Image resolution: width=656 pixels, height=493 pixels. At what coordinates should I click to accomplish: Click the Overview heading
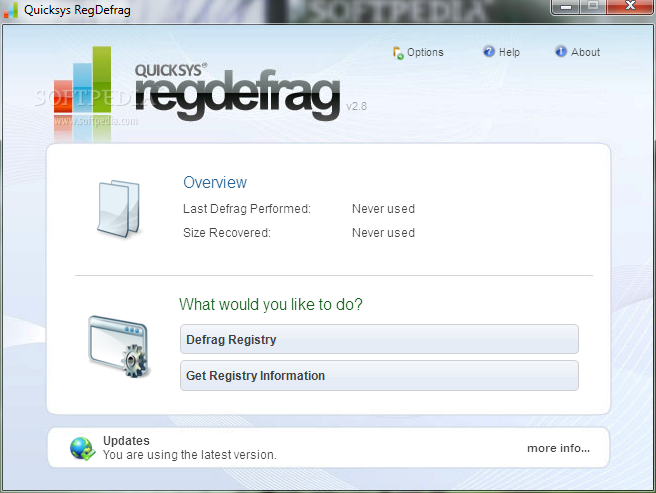click(215, 182)
